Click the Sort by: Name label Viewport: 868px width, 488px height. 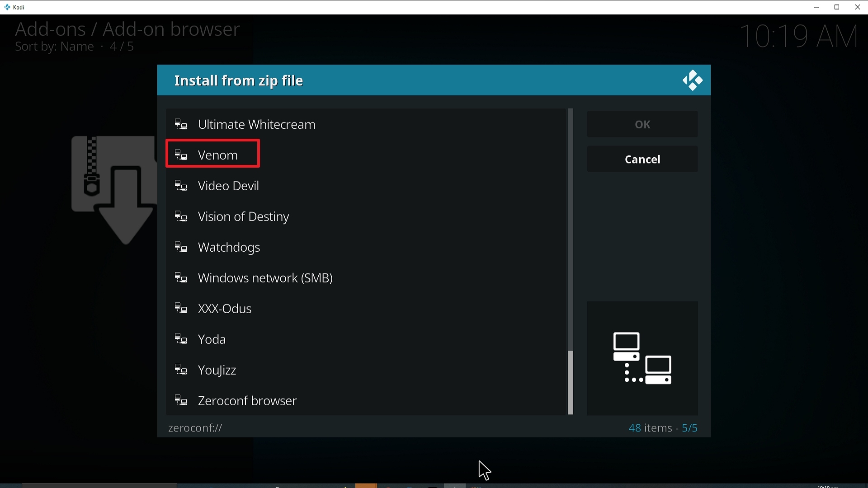(x=54, y=47)
